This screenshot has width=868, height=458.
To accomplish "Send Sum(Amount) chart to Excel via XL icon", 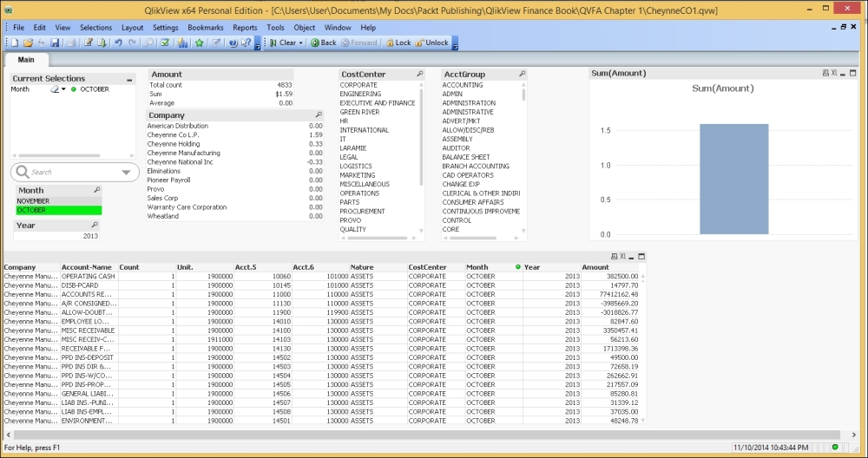I will (x=833, y=73).
